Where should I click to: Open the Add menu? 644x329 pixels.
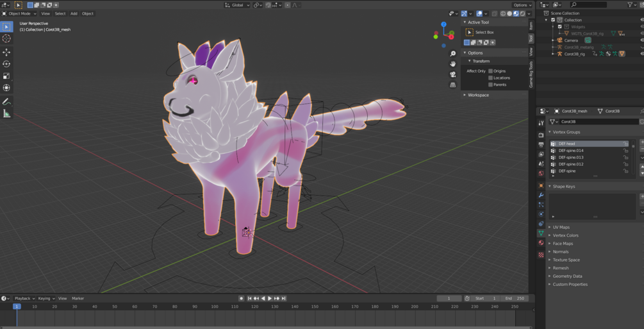point(74,13)
